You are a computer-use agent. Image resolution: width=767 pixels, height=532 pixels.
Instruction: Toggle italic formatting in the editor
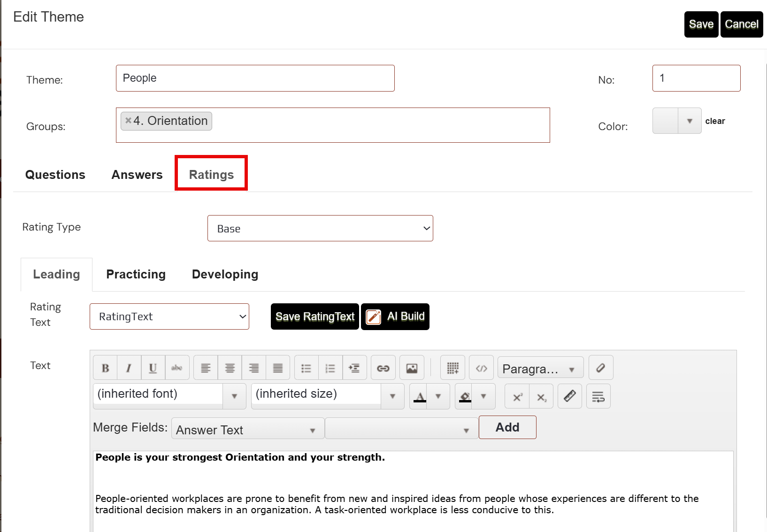(129, 368)
